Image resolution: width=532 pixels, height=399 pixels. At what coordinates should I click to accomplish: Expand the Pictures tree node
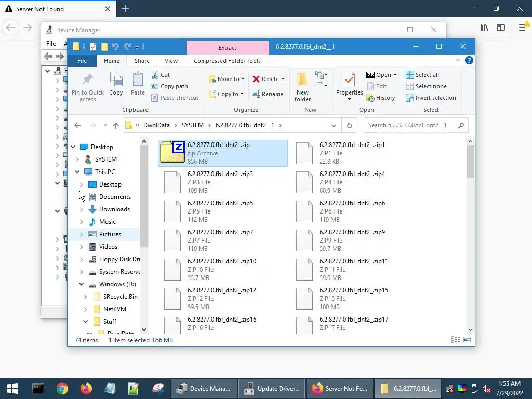82,234
